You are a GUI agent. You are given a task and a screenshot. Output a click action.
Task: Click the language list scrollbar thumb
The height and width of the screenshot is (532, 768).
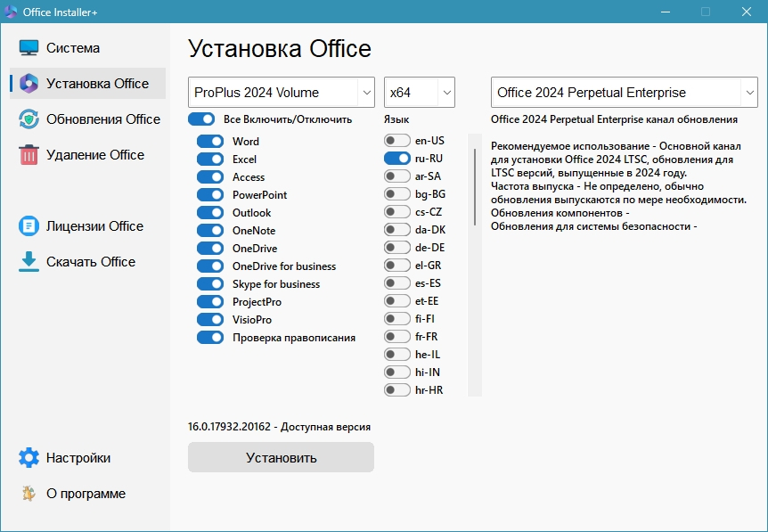click(x=475, y=187)
